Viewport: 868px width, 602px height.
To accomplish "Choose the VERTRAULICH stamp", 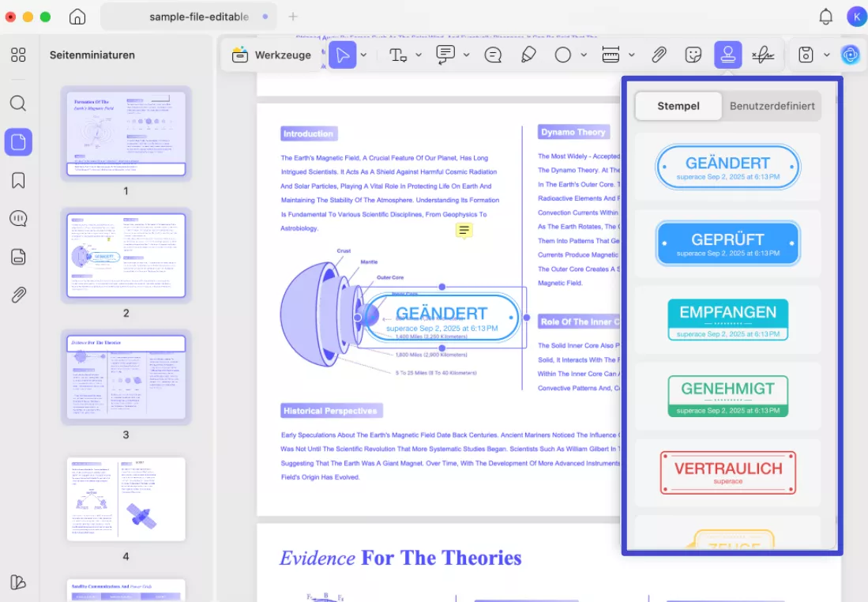I will point(727,472).
